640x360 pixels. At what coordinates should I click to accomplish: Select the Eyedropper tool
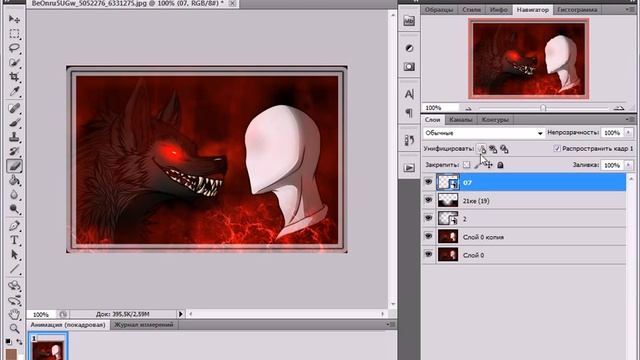pos(14,91)
